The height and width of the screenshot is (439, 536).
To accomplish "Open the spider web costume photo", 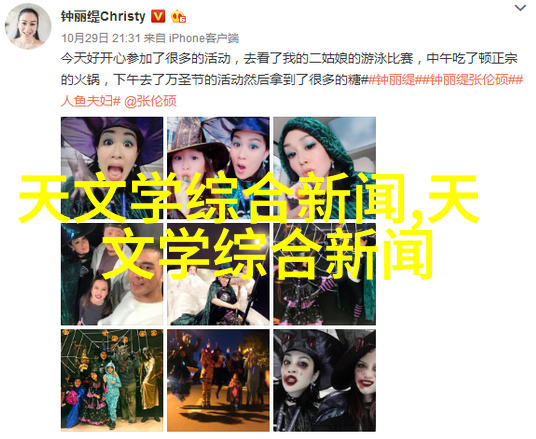I will click(x=324, y=274).
